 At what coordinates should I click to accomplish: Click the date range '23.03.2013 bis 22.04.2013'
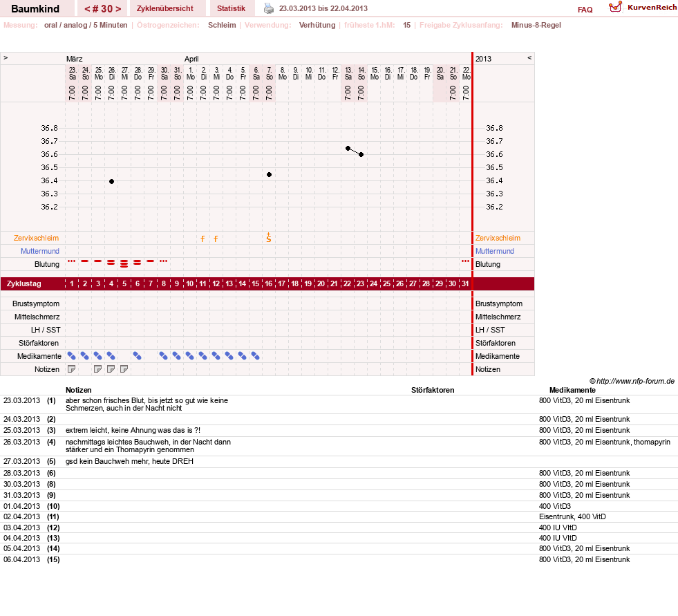tap(323, 8)
